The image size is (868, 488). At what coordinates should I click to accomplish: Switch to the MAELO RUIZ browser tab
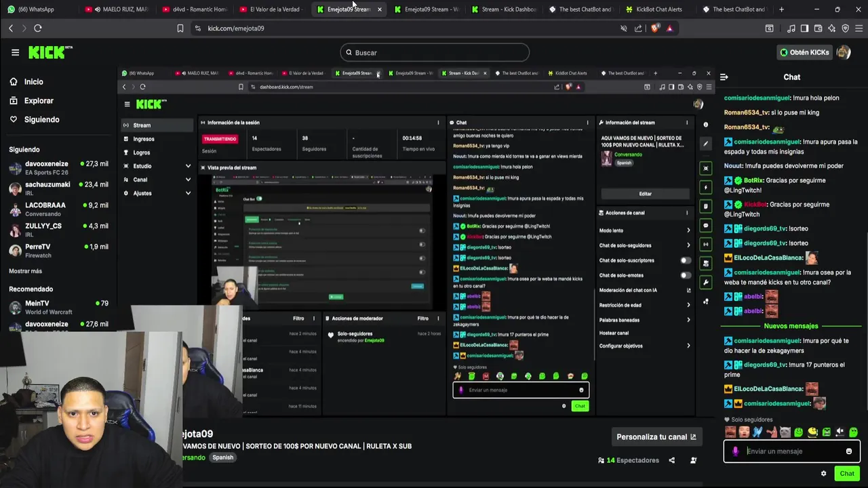[117, 9]
